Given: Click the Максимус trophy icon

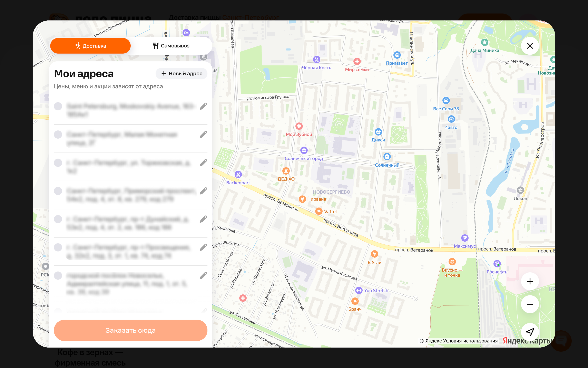Looking at the screenshot, I should 464,238.
